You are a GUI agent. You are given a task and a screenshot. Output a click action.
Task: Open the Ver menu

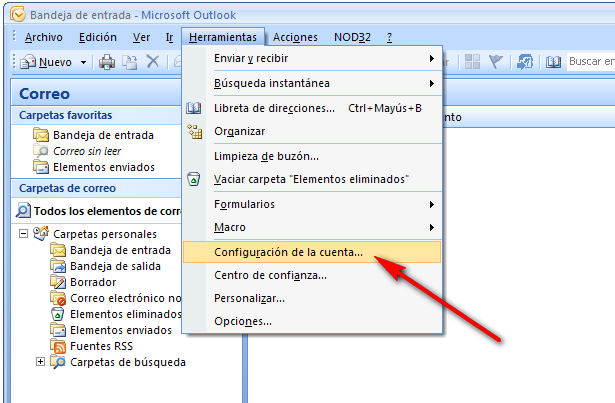pos(141,37)
